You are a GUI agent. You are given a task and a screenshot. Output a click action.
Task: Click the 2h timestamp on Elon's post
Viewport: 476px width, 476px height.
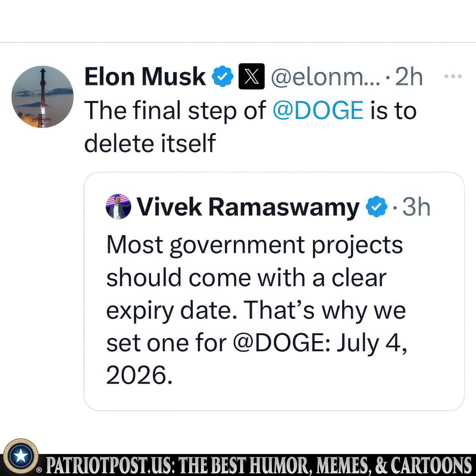(x=409, y=77)
